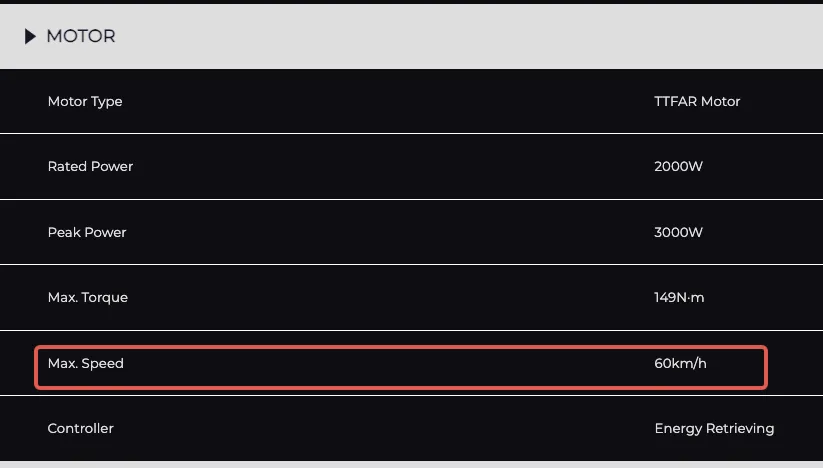Click the light gray strip below Controller row
This screenshot has height=468, width=823.
coord(400,464)
